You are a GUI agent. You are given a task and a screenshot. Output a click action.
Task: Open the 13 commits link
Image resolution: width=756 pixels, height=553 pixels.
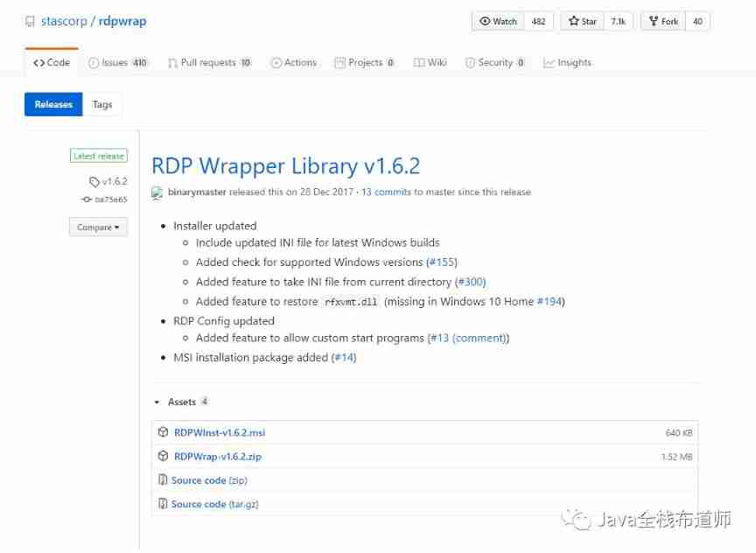click(386, 192)
